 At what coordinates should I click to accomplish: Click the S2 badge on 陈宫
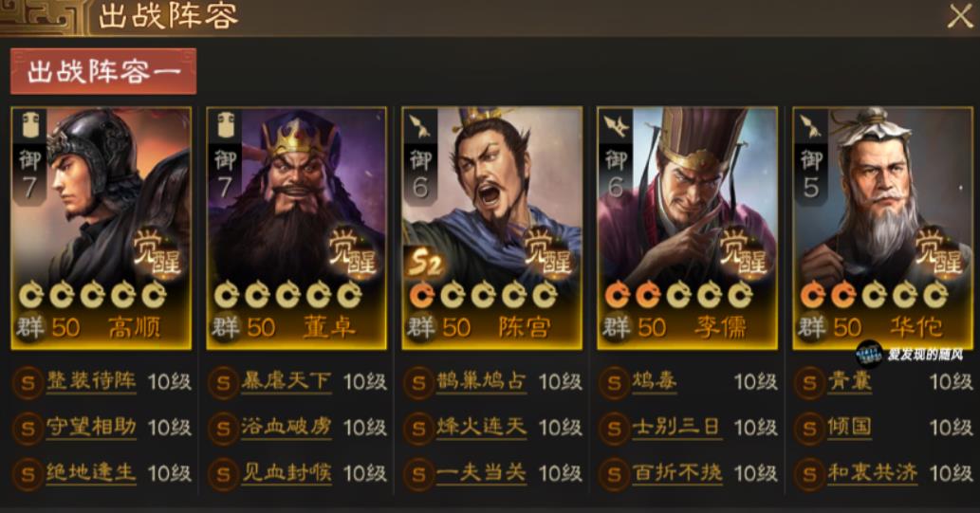424,263
